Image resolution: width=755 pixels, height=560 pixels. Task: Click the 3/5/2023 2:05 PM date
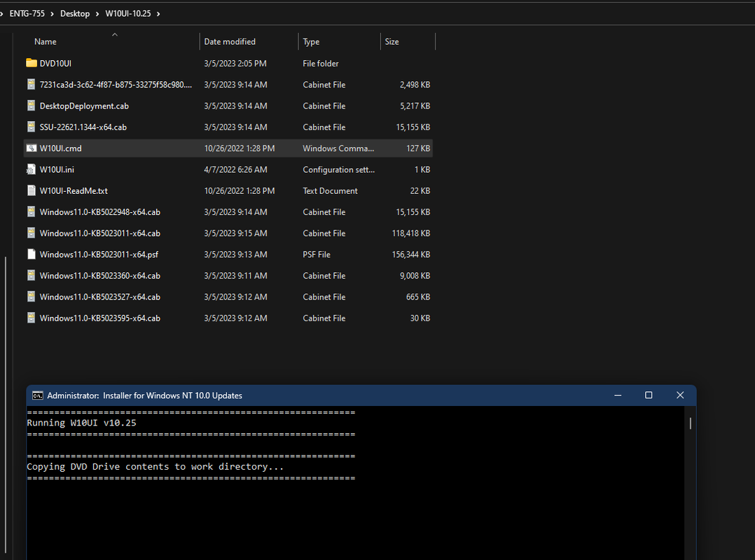[235, 63]
